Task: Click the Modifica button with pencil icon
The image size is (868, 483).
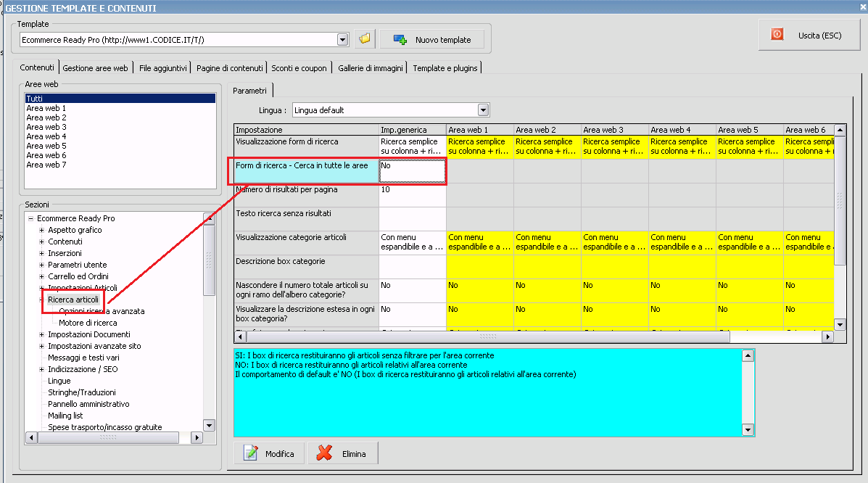Action: tap(269, 453)
